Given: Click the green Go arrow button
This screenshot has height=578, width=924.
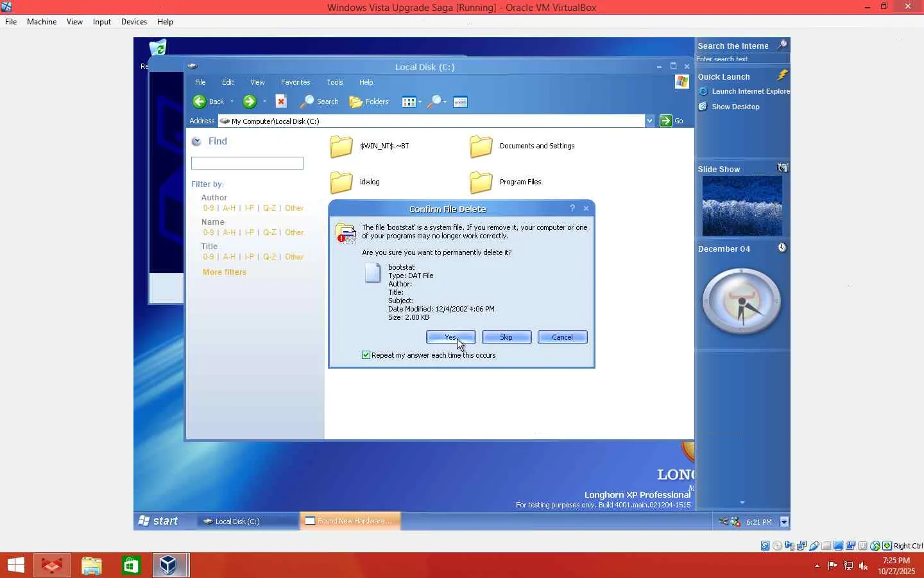Looking at the screenshot, I should coord(665,121).
